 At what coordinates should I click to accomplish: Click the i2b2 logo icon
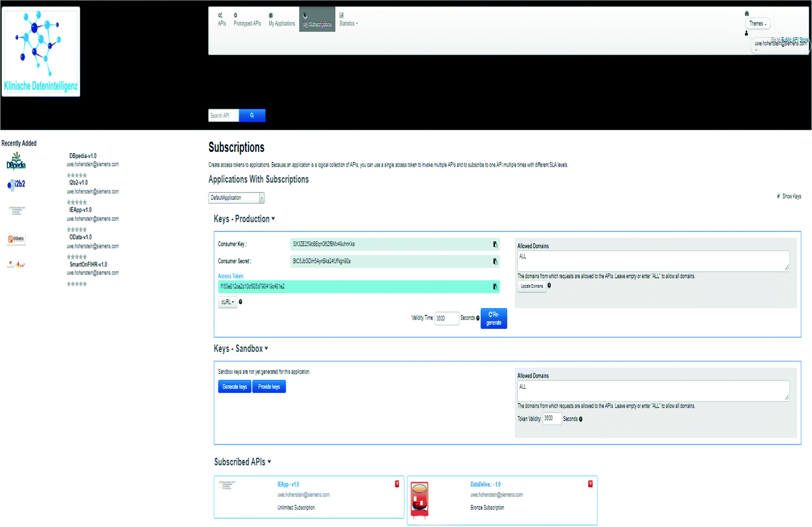point(16,184)
